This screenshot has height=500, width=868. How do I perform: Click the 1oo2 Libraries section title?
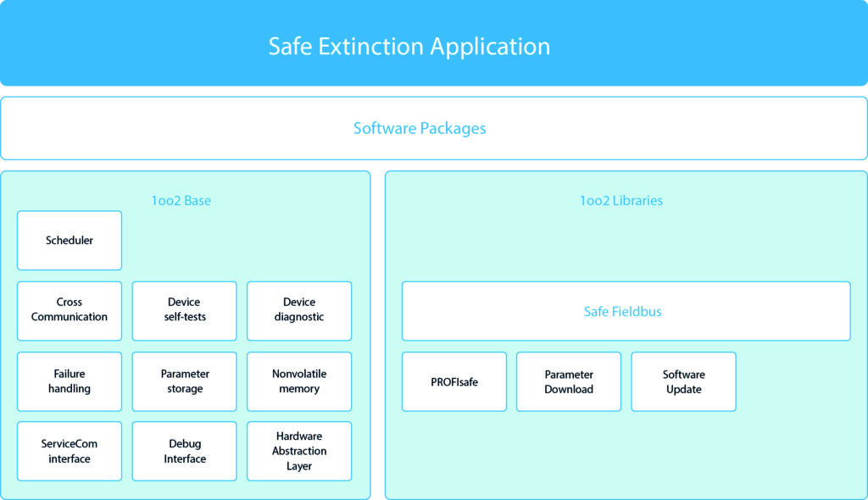click(620, 201)
